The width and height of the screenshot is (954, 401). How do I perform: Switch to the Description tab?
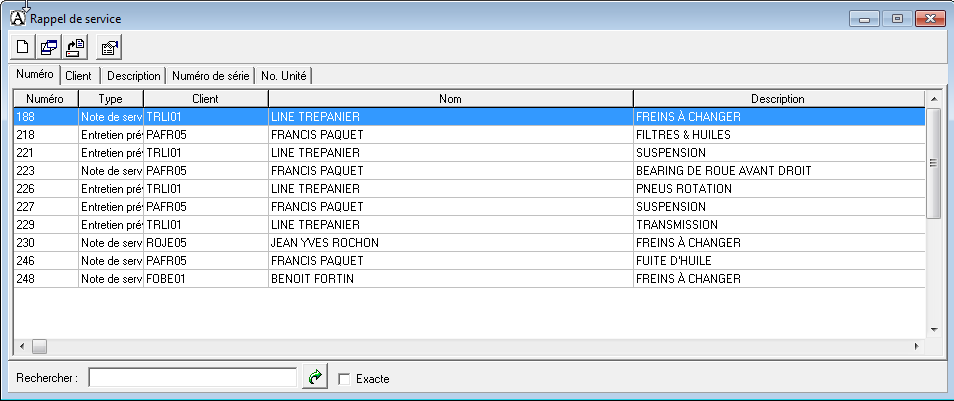point(133,76)
